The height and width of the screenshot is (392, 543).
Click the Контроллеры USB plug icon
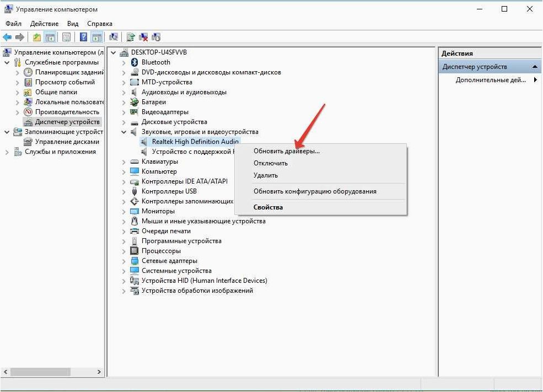point(135,191)
